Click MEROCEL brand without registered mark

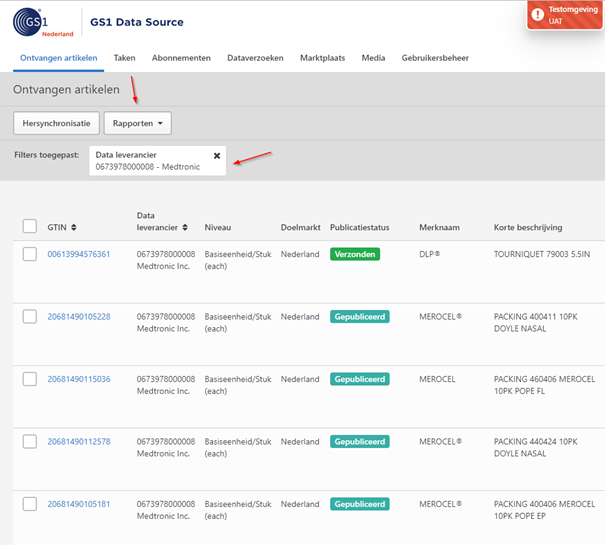click(437, 379)
